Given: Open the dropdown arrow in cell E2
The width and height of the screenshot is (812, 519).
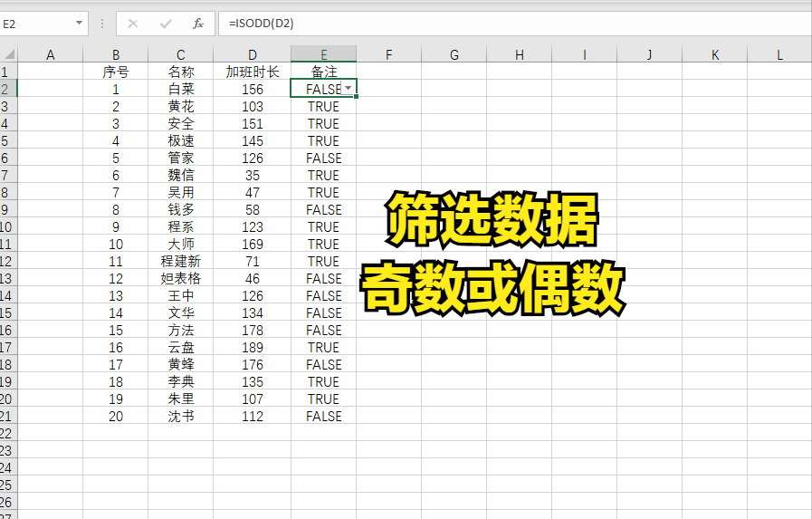Looking at the screenshot, I should click(348, 89).
